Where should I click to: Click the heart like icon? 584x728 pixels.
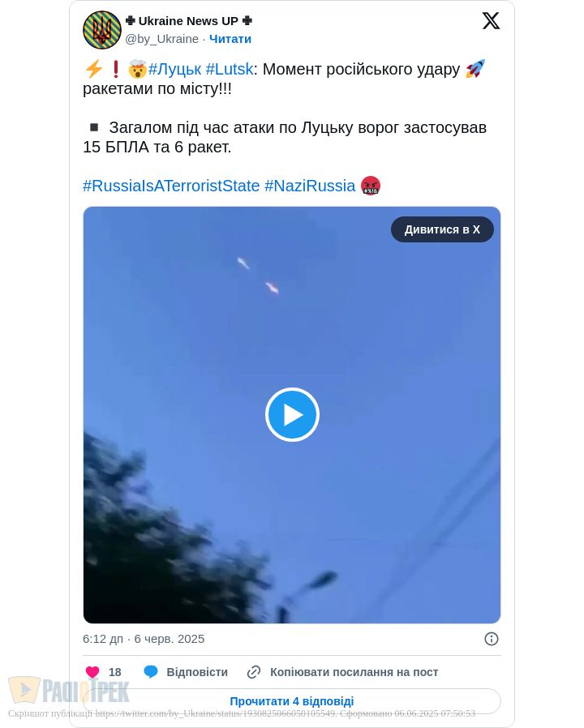click(x=92, y=672)
